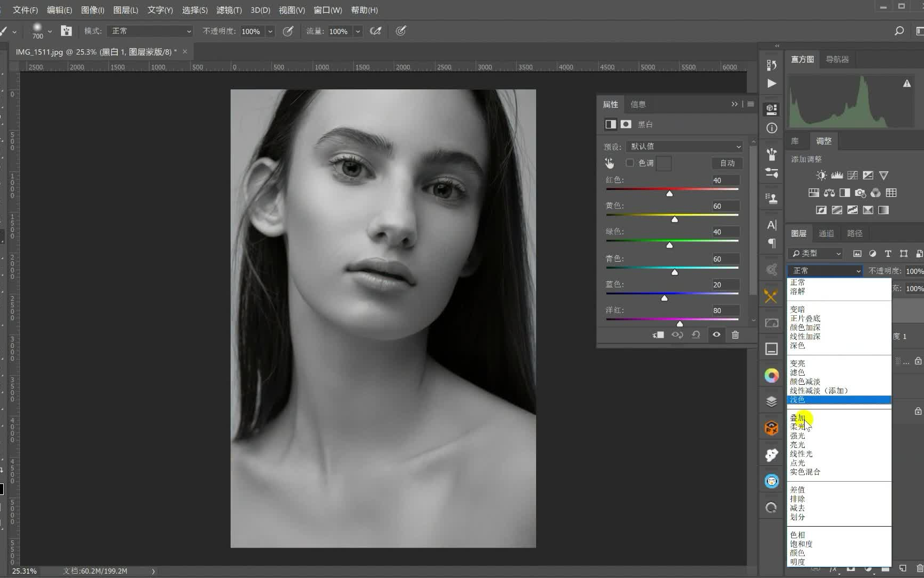The height and width of the screenshot is (578, 924).
Task: Select the on-image targeted adjustment hand tool
Action: [609, 163]
